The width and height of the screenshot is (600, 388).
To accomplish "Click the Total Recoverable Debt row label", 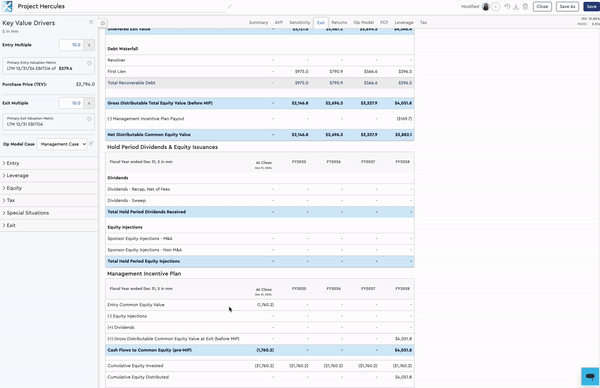I will click(131, 83).
